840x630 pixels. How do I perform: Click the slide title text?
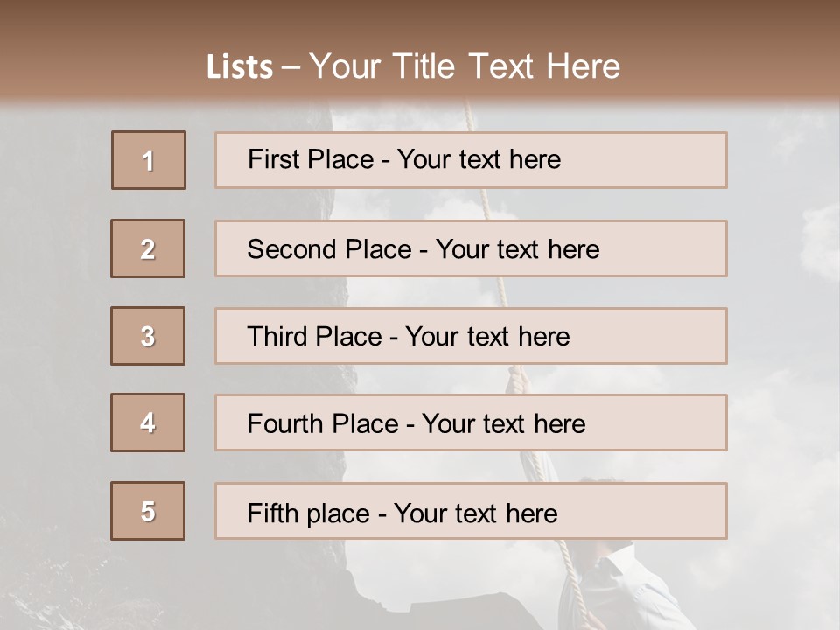pyautogui.click(x=413, y=66)
